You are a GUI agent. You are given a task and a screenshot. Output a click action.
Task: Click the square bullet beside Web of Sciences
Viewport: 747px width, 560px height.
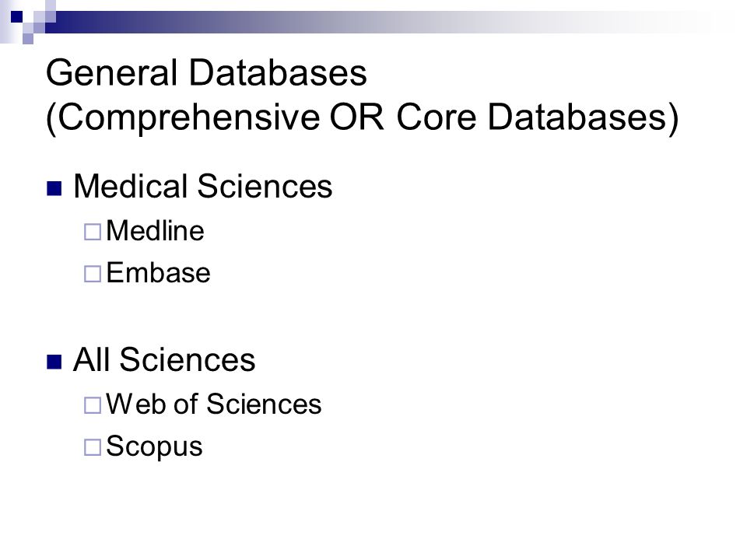click(93, 405)
